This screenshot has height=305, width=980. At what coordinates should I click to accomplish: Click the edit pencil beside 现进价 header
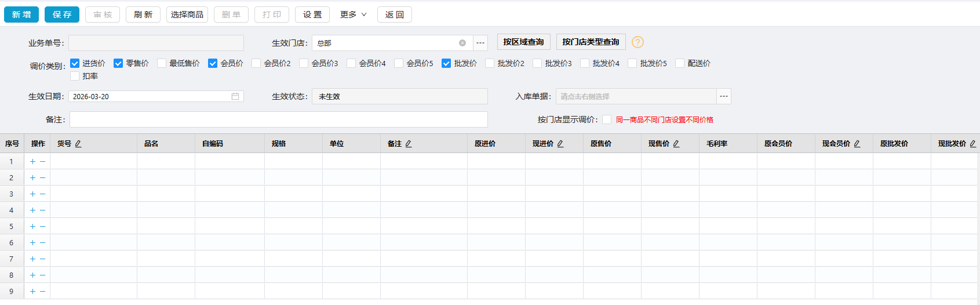tap(560, 144)
